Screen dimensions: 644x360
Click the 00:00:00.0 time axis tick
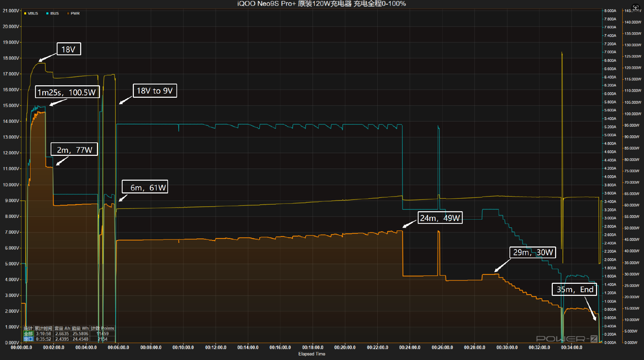coord(21,348)
